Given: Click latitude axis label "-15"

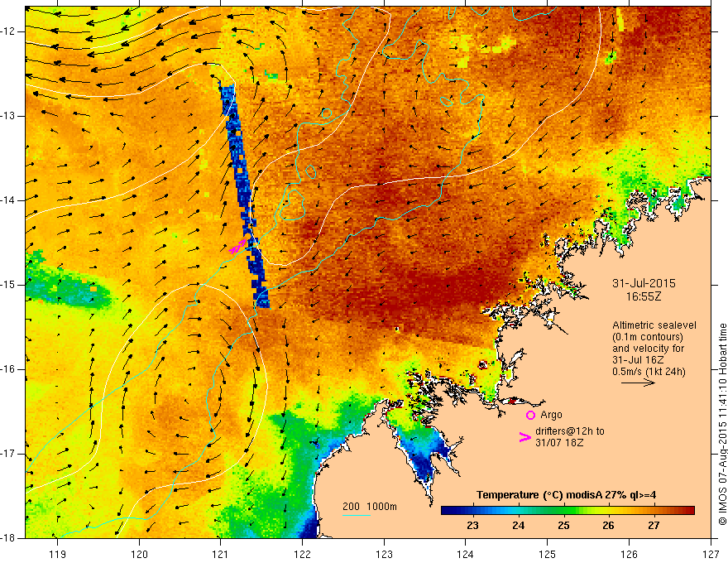Looking at the screenshot, I should 10,285.
